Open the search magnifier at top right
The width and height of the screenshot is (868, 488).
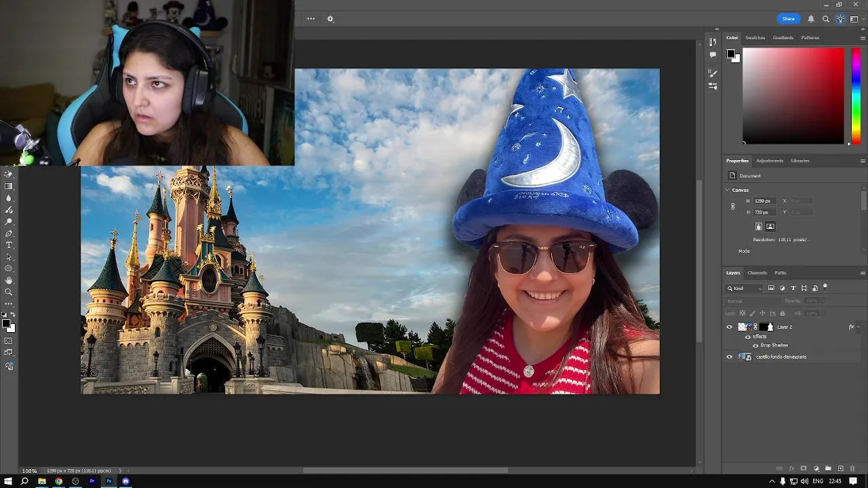pyautogui.click(x=826, y=19)
